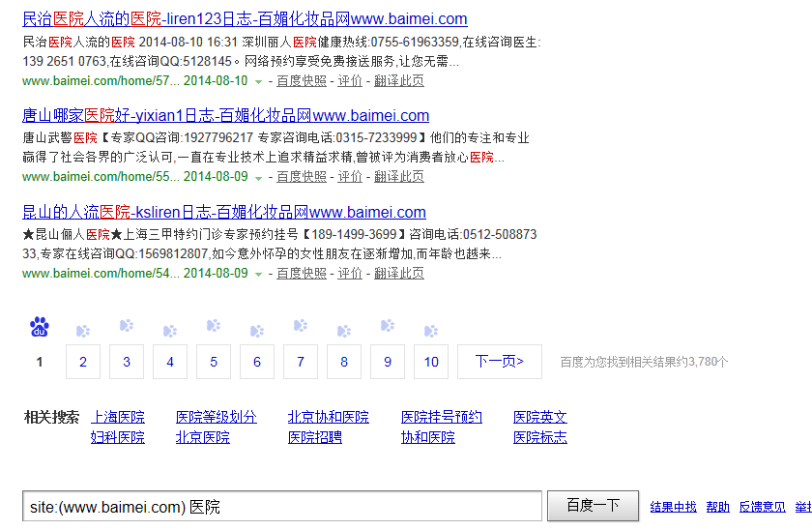Click the paw icon above page 2
Image resolution: width=812 pixels, height=530 pixels.
click(83, 331)
